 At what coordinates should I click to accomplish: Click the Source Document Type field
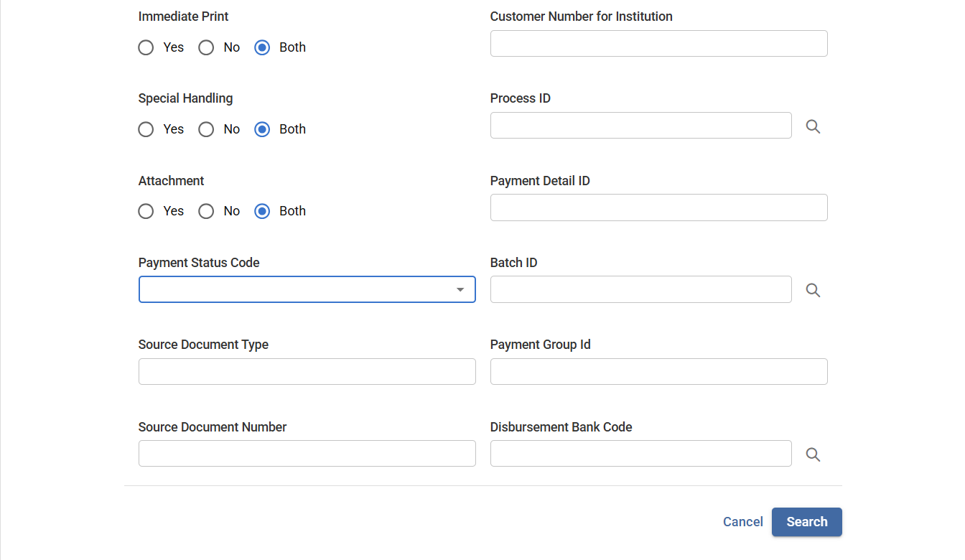pyautogui.click(x=307, y=371)
